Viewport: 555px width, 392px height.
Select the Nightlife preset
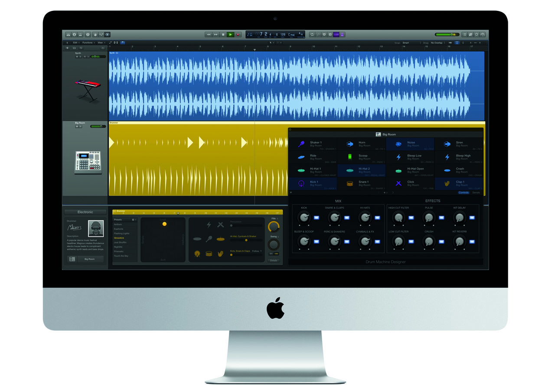coord(118,247)
